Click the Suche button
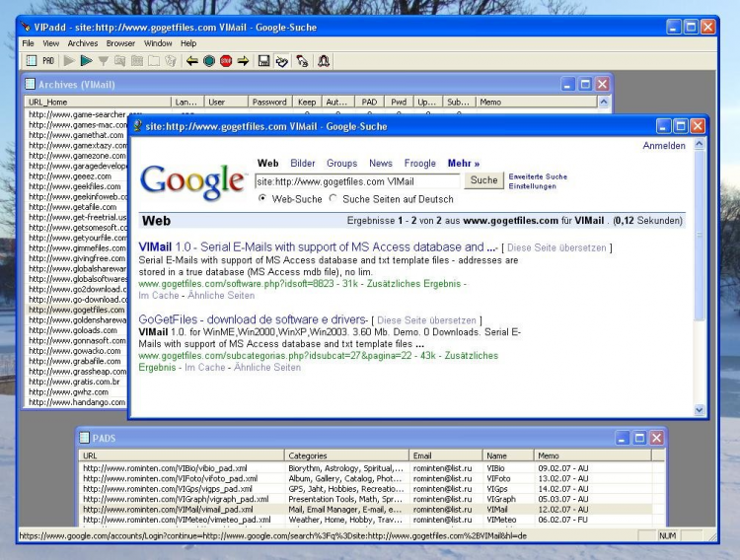The width and height of the screenshot is (740, 560). click(483, 180)
